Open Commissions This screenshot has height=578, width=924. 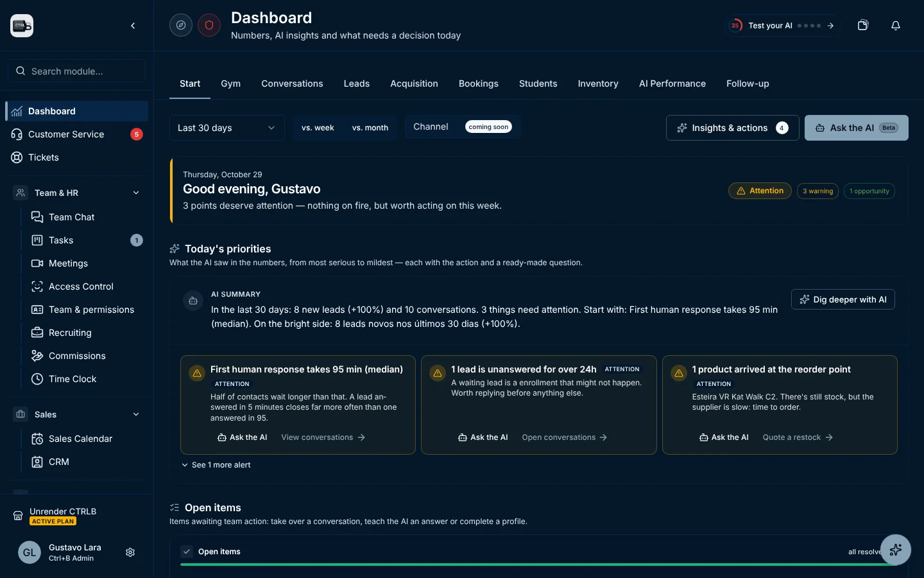click(87, 356)
